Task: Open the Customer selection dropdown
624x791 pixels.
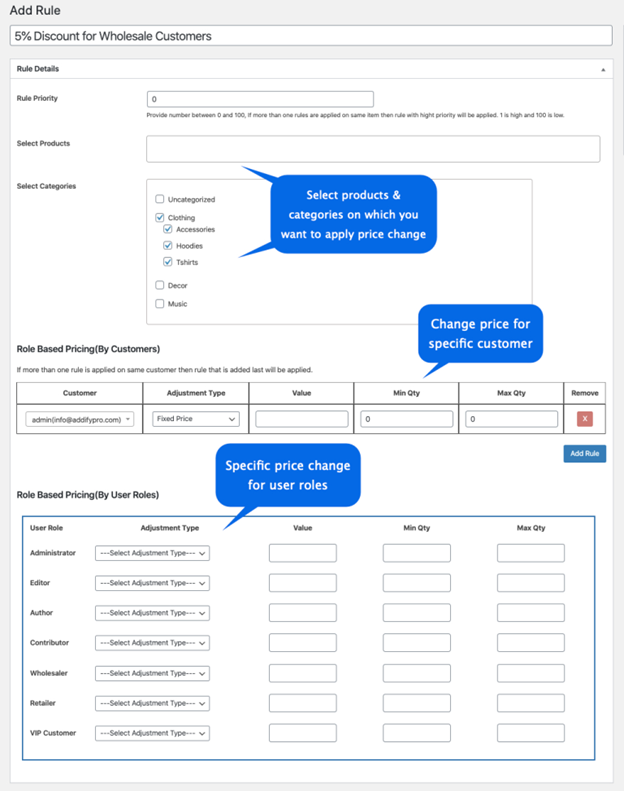Action: [80, 419]
